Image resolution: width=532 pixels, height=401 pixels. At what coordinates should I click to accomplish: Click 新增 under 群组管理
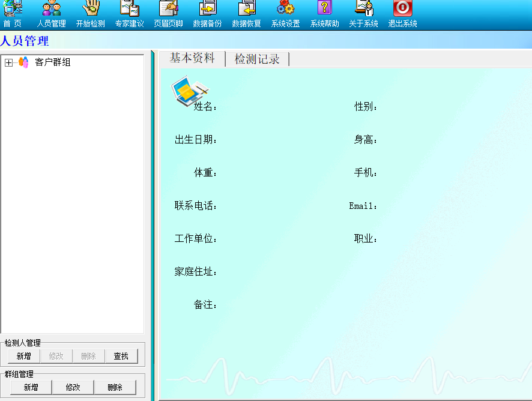pyautogui.click(x=31, y=388)
